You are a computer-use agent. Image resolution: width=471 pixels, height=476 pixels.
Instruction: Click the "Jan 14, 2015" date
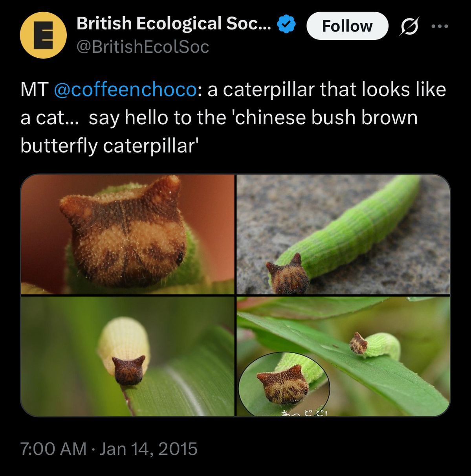[x=148, y=449]
